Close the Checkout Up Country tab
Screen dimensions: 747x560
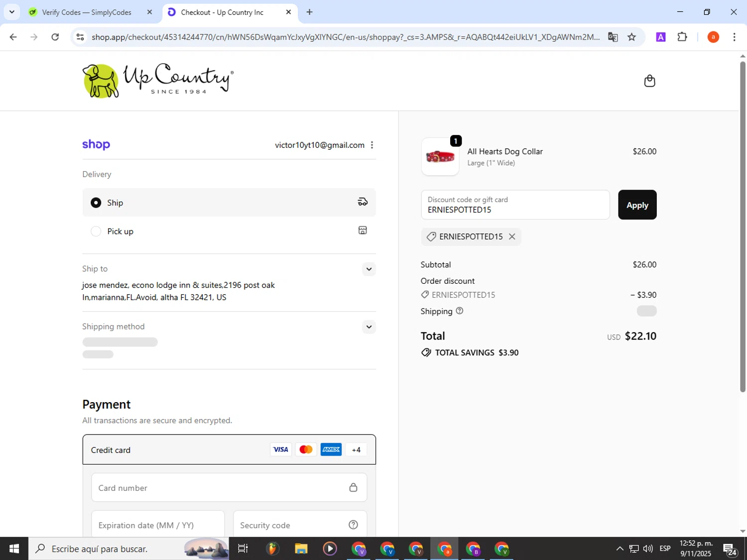pyautogui.click(x=288, y=12)
